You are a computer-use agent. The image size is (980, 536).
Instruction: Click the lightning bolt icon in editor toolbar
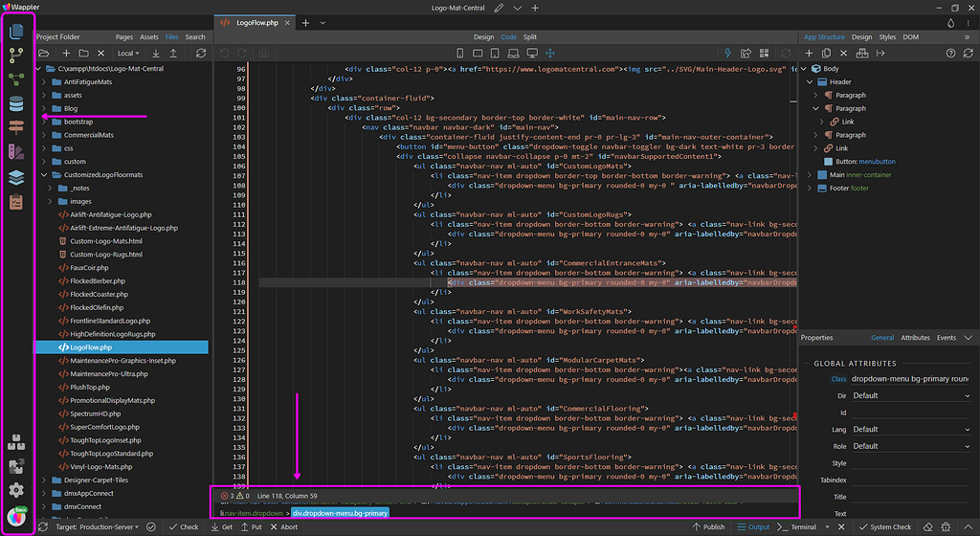pos(727,53)
